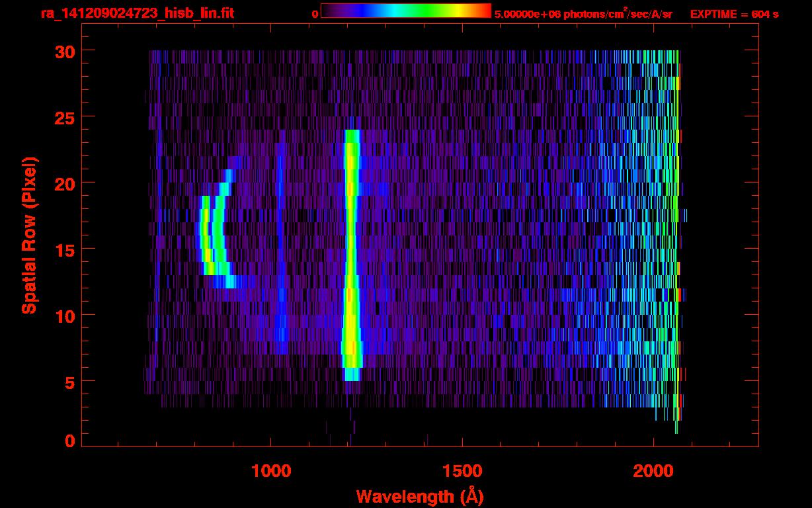Image resolution: width=812 pixels, height=508 pixels.
Task: Click the bright vertical emission line near 1216 Å
Action: click(x=351, y=255)
